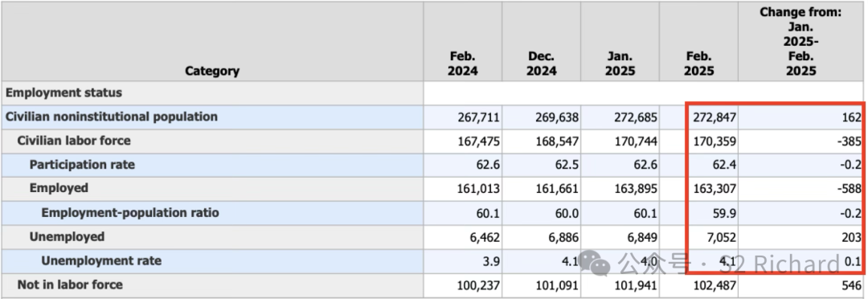Click the Dec. 2024 column header
Screen dimensions: 868x299
542,63
